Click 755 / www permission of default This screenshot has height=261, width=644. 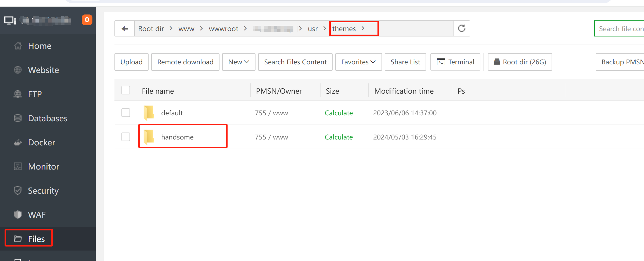271,113
